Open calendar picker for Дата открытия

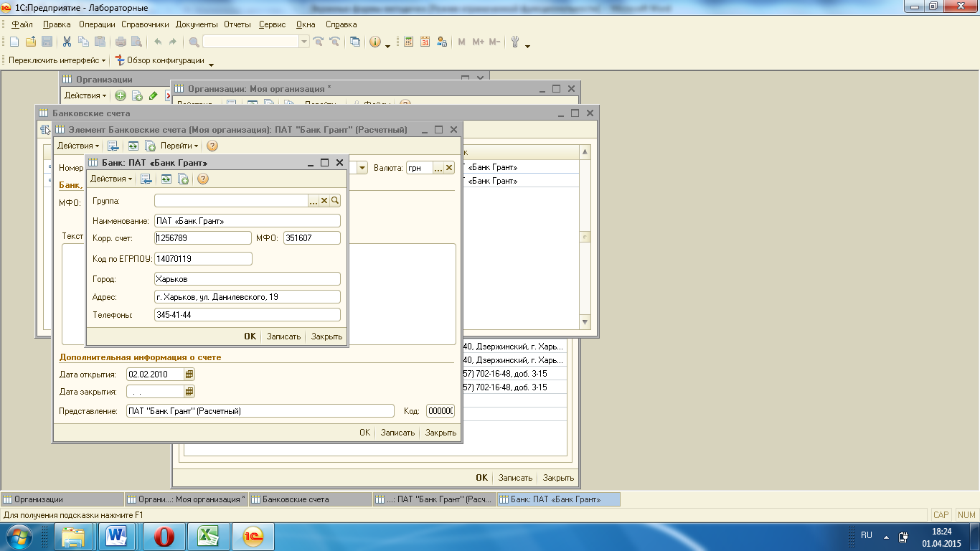coord(189,374)
